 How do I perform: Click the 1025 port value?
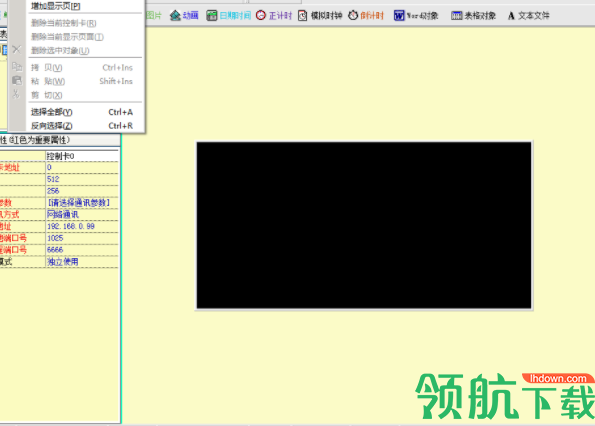click(x=82, y=238)
